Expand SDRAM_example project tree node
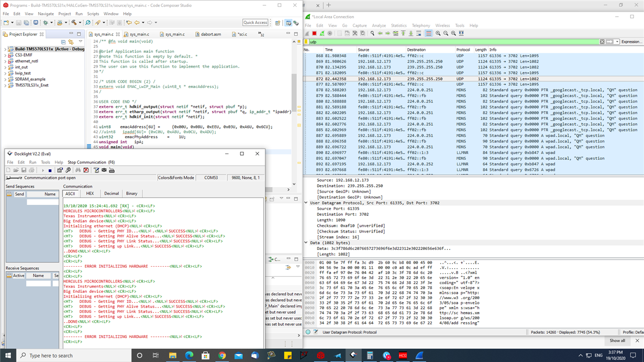Image resolution: width=644 pixels, height=362 pixels. point(5,79)
